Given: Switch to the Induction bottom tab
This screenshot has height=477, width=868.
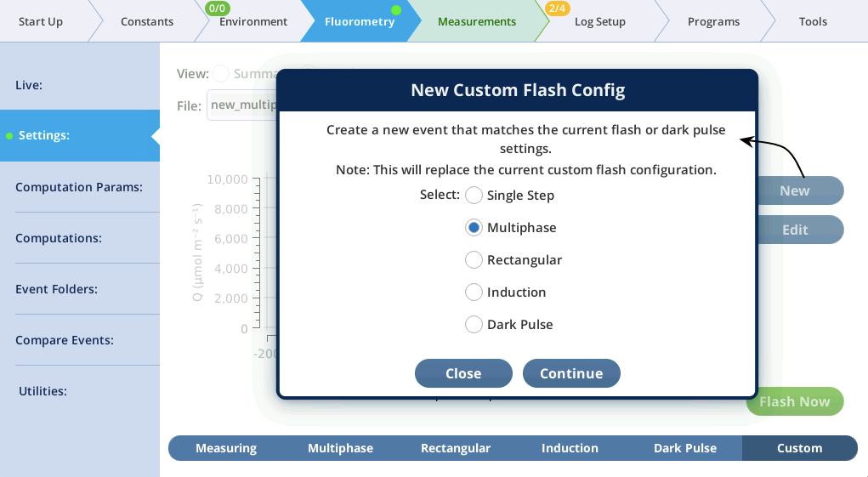Looking at the screenshot, I should click(x=570, y=448).
